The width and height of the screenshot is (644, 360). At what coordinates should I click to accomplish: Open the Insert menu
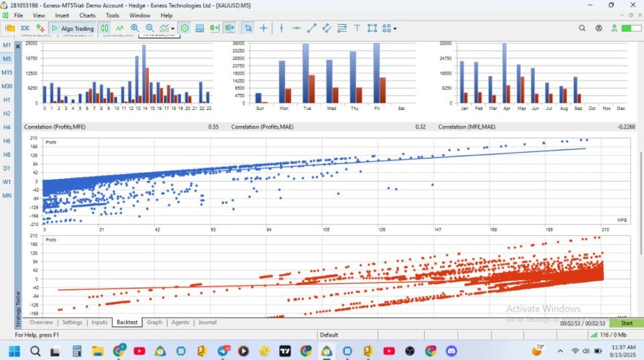62,15
